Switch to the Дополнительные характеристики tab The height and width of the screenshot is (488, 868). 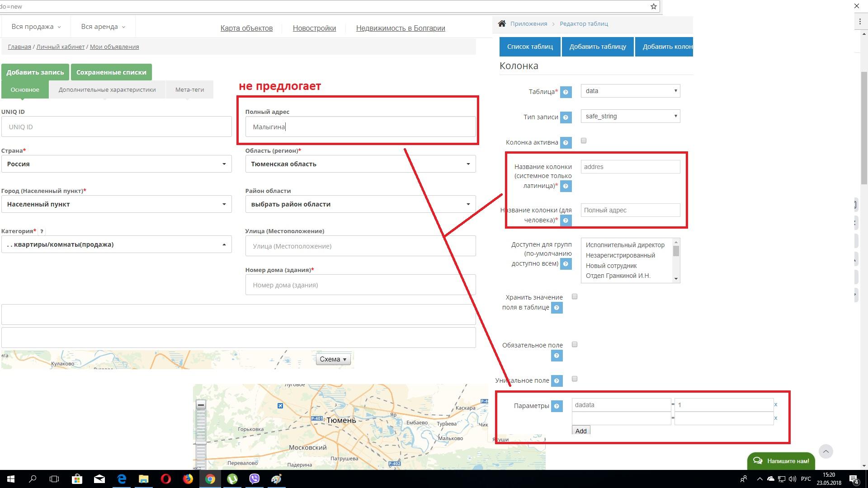pyautogui.click(x=107, y=89)
